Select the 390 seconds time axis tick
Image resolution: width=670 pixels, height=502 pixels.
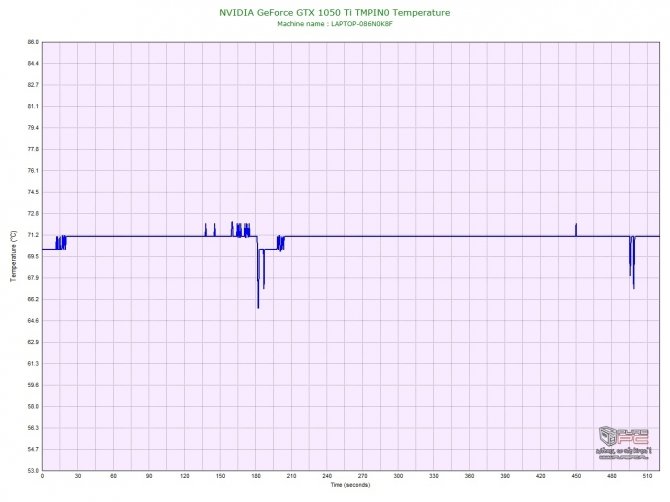[505, 476]
